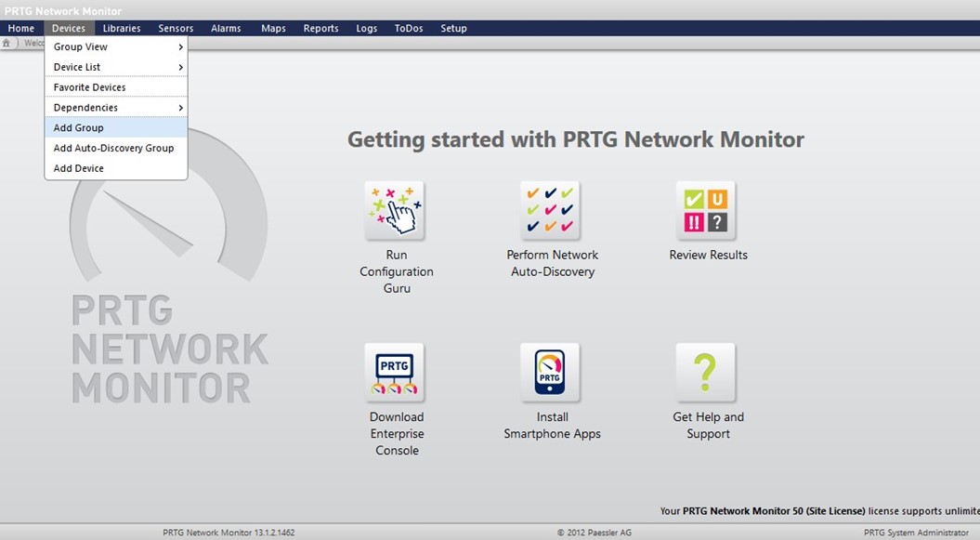This screenshot has height=540, width=980.
Task: Open the Sensors menu
Action: tap(176, 28)
